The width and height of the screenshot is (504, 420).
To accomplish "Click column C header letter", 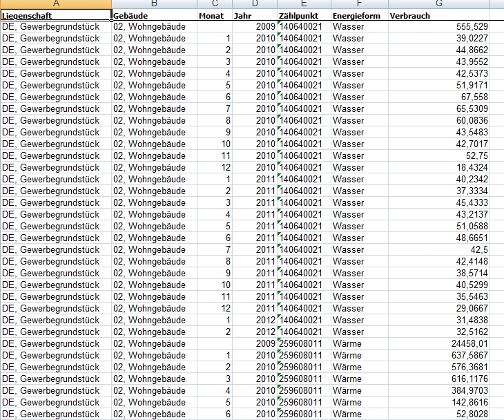I will [214, 4].
